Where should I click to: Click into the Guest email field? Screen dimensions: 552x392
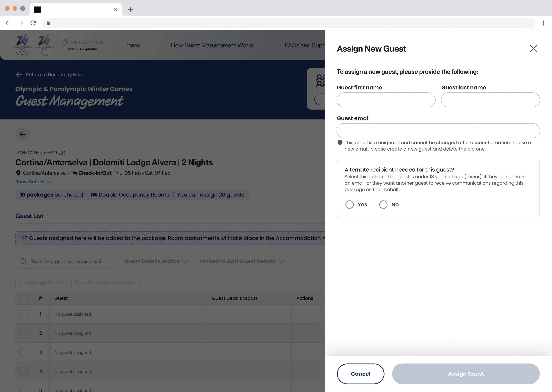click(x=438, y=131)
